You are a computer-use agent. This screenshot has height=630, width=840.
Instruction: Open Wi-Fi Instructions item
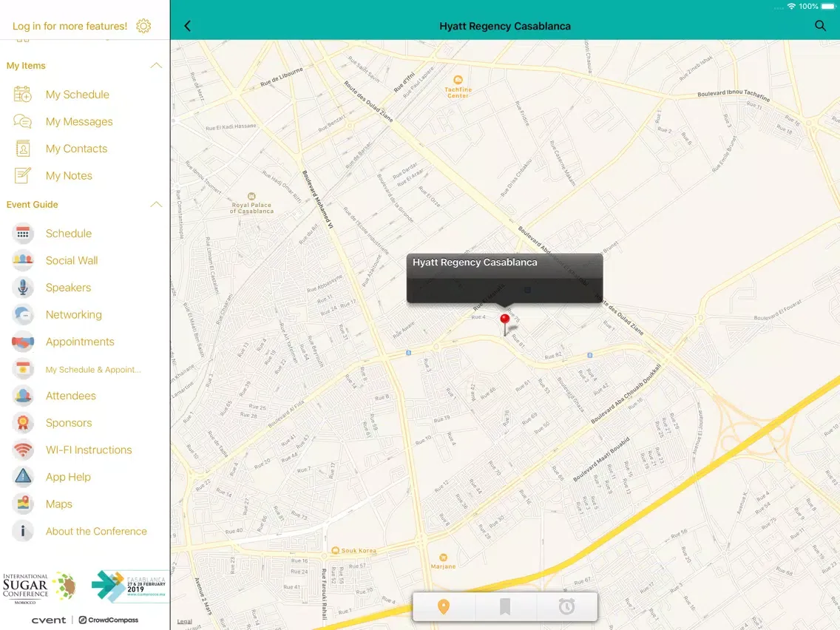(x=89, y=450)
